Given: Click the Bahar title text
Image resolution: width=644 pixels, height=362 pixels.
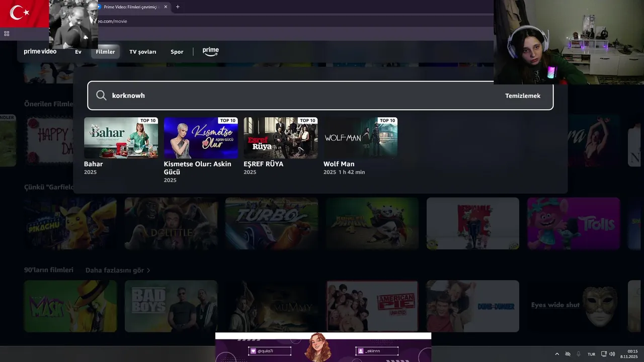Looking at the screenshot, I should point(93,164).
